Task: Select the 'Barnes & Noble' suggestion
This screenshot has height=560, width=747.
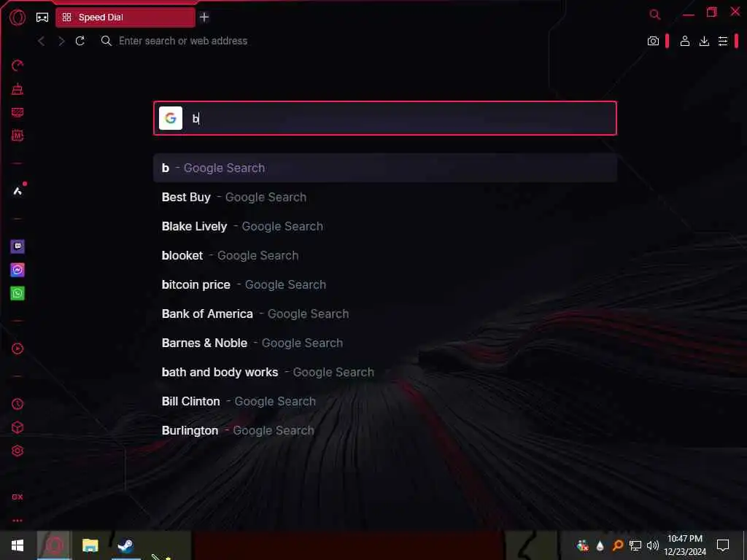Action: [385, 343]
